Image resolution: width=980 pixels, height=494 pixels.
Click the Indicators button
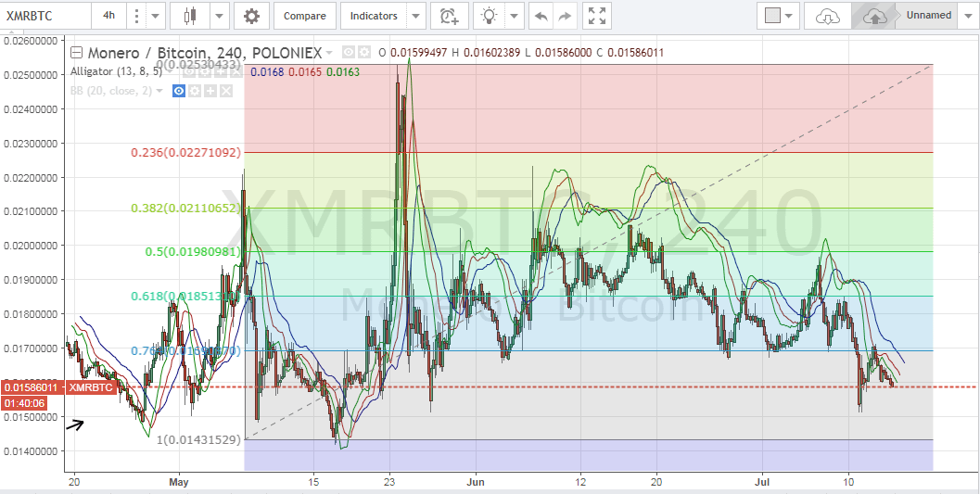[374, 17]
